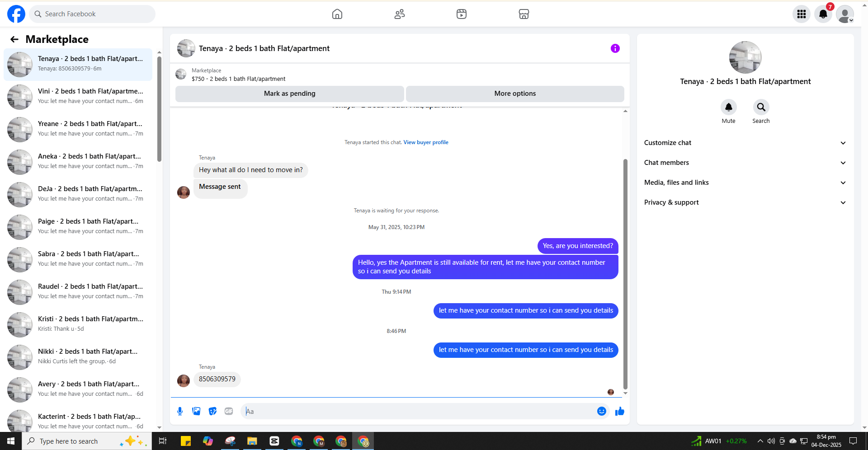
Task: Open the CapCut taskbar icon
Action: [x=274, y=441]
